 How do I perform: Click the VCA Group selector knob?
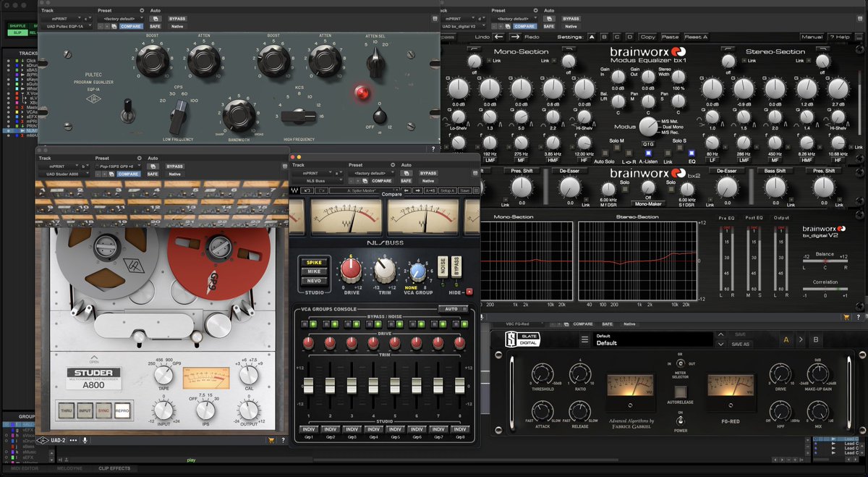coord(418,271)
